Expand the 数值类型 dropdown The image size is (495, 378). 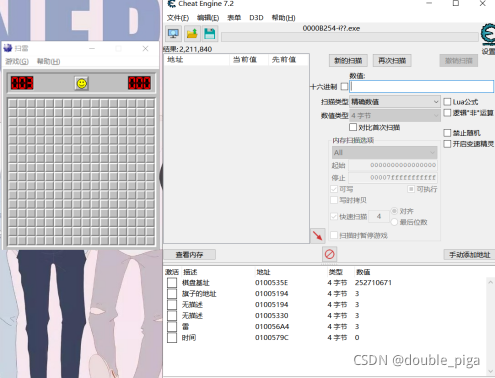pos(395,116)
